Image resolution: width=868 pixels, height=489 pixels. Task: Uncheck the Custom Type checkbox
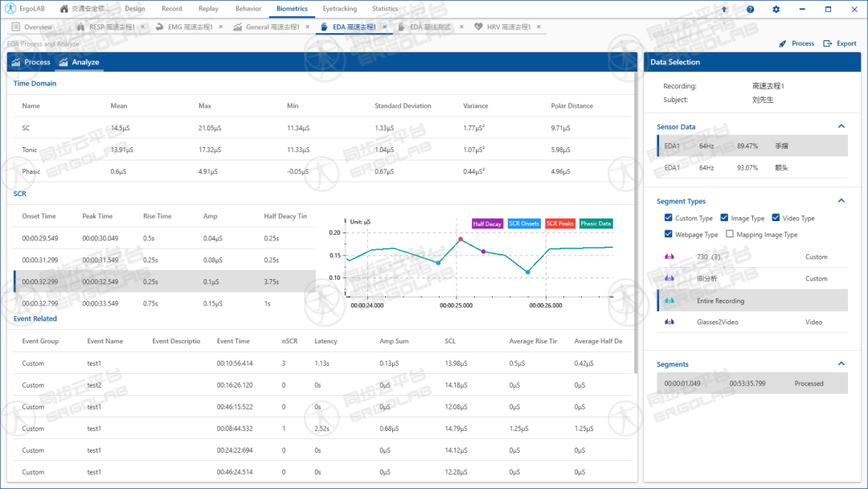[669, 218]
